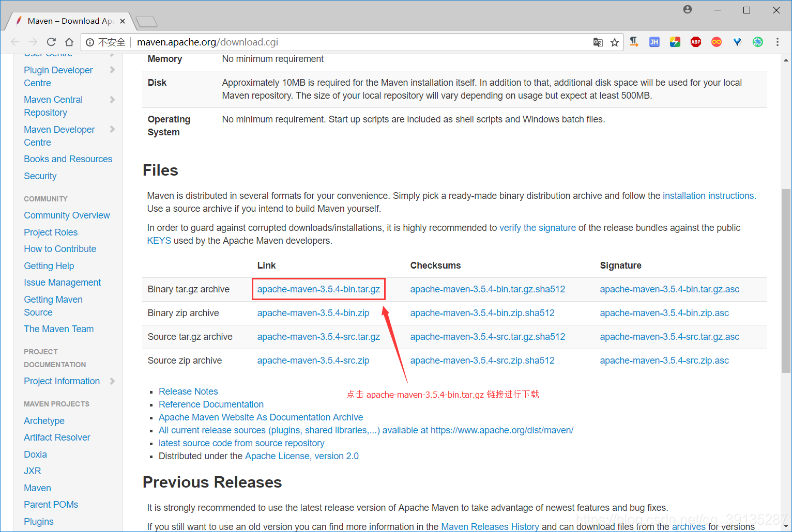Open the installation instructions link
The width and height of the screenshot is (792, 532).
tap(709, 196)
